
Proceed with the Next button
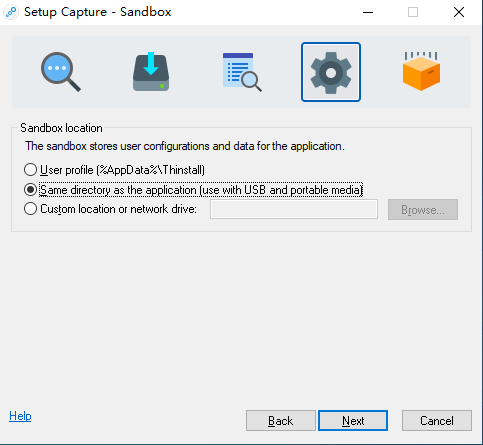point(353,421)
